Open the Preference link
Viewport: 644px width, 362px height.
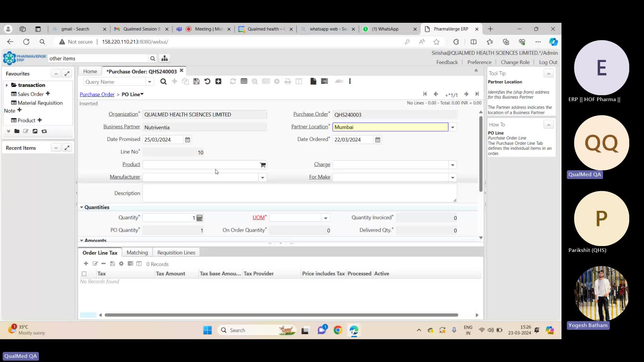click(479, 62)
